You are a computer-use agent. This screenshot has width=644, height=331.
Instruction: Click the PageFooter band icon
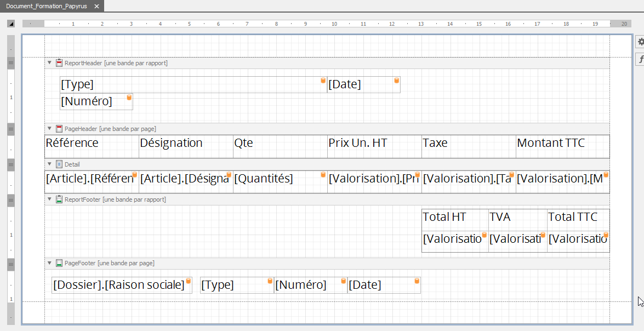point(59,263)
